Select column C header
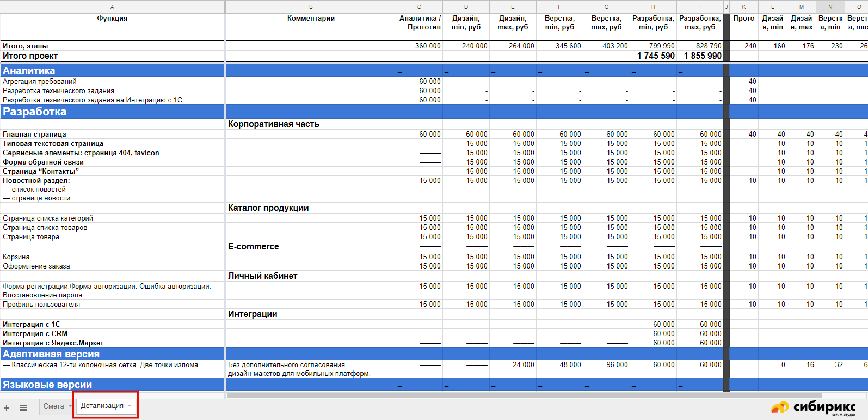Viewport: 868px width, 420px height. [419, 7]
